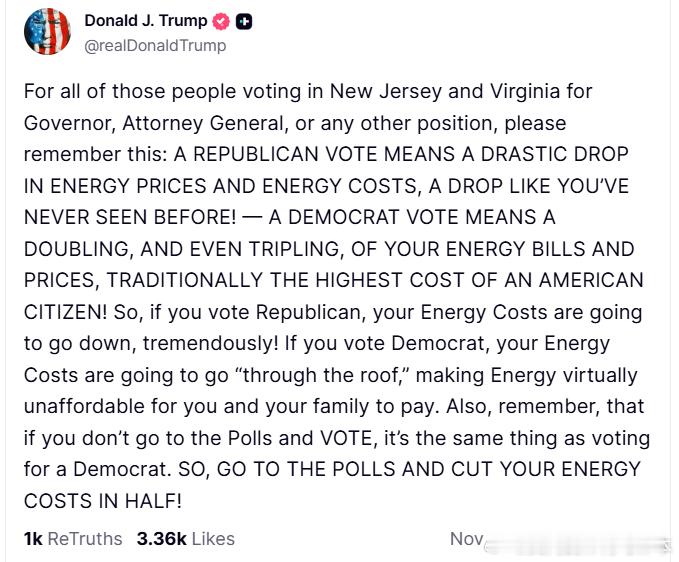
Task: Click the red verified checkmark badge
Action: [x=221, y=21]
